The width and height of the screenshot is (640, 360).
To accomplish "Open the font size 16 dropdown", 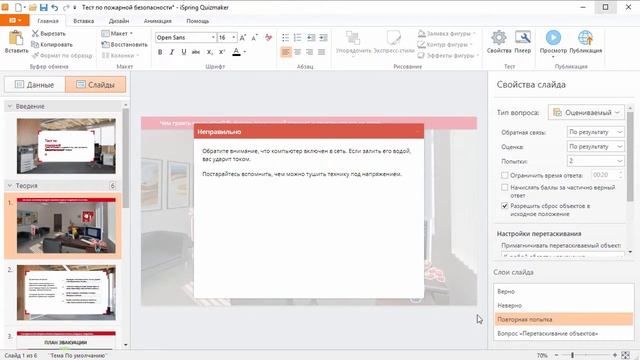I will point(233,38).
